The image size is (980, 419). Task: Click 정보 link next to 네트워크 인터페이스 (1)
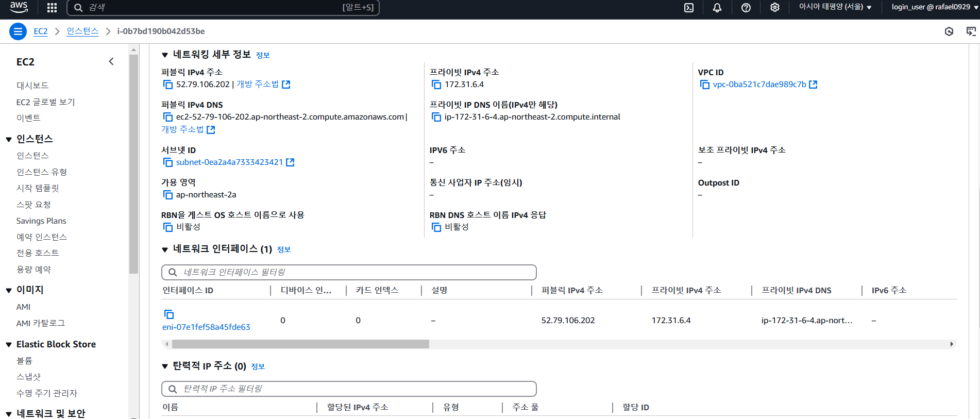click(x=284, y=249)
